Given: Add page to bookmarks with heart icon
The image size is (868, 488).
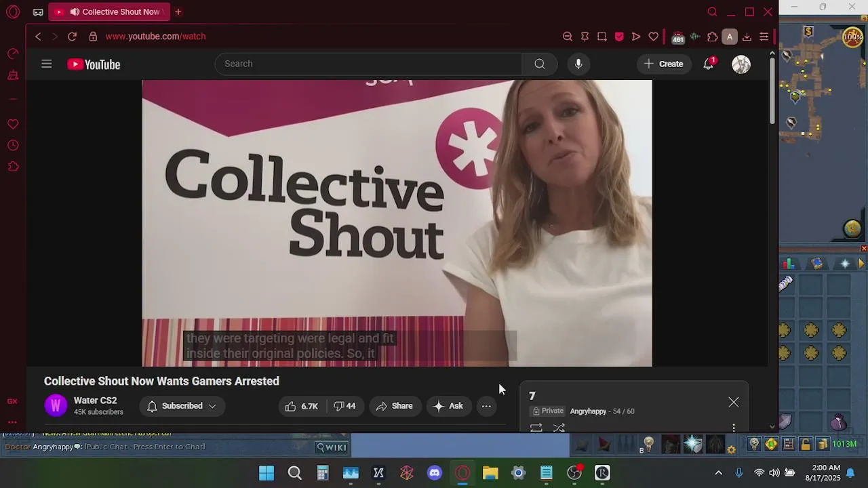Looking at the screenshot, I should coord(653,37).
